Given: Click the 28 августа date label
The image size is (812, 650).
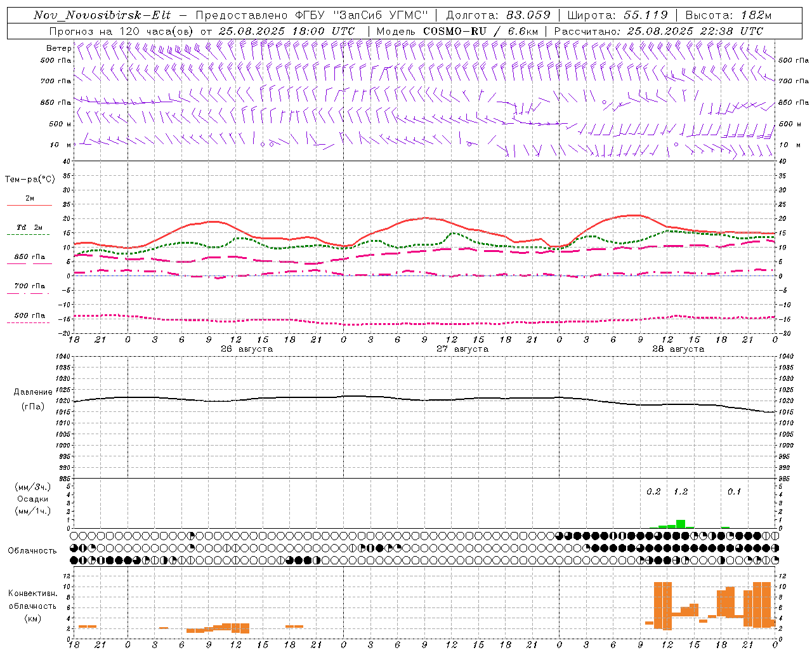Looking at the screenshot, I should 678,349.
